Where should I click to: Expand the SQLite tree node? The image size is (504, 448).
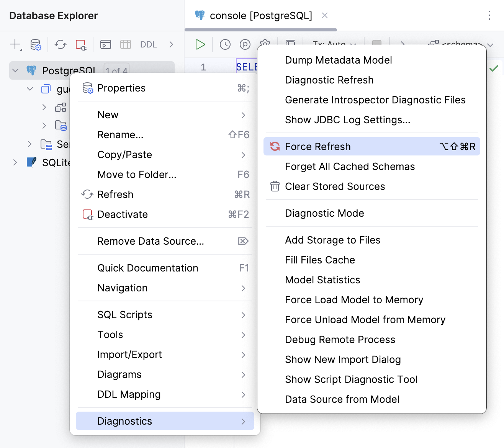point(15,162)
